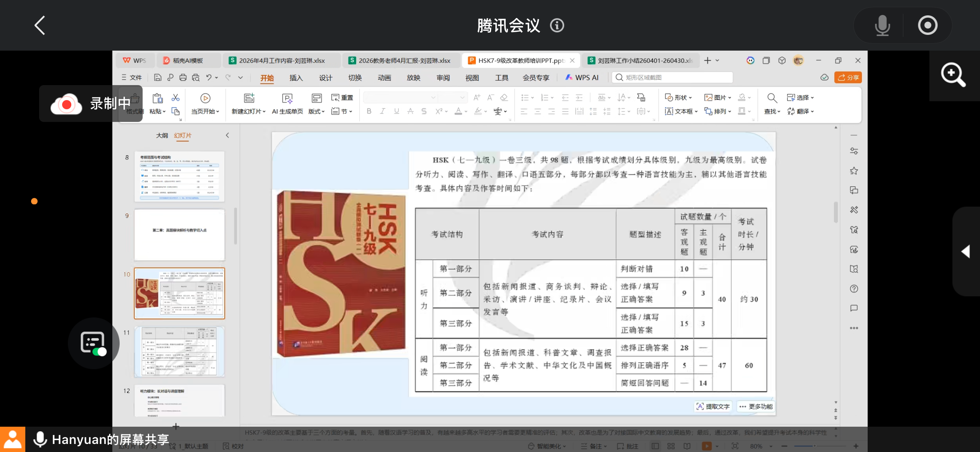
Task: Click the WPS AI button
Action: click(582, 77)
